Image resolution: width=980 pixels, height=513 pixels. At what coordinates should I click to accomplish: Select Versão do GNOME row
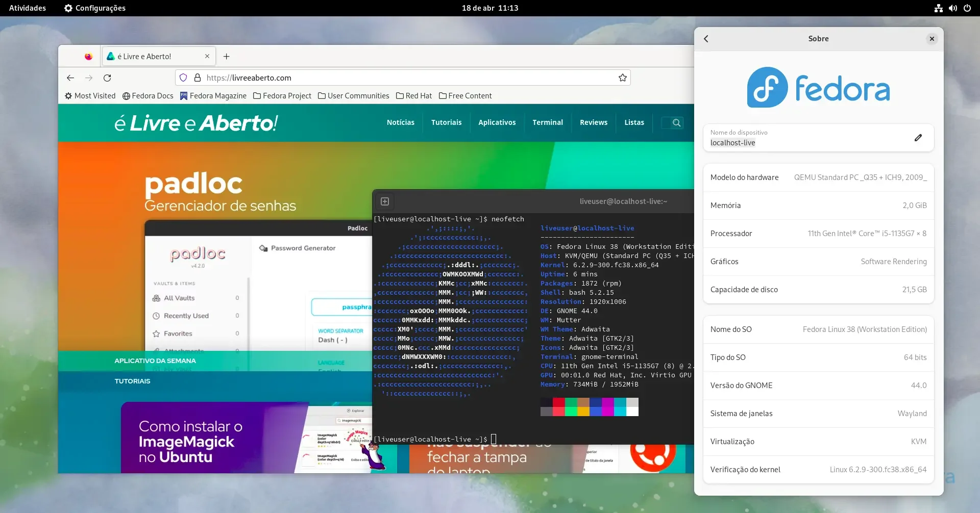click(x=818, y=386)
